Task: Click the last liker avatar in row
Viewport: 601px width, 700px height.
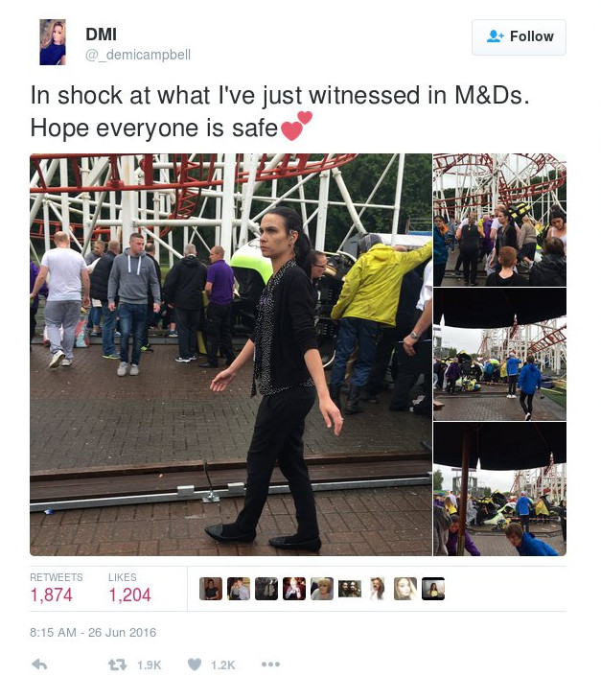Action: tap(433, 589)
